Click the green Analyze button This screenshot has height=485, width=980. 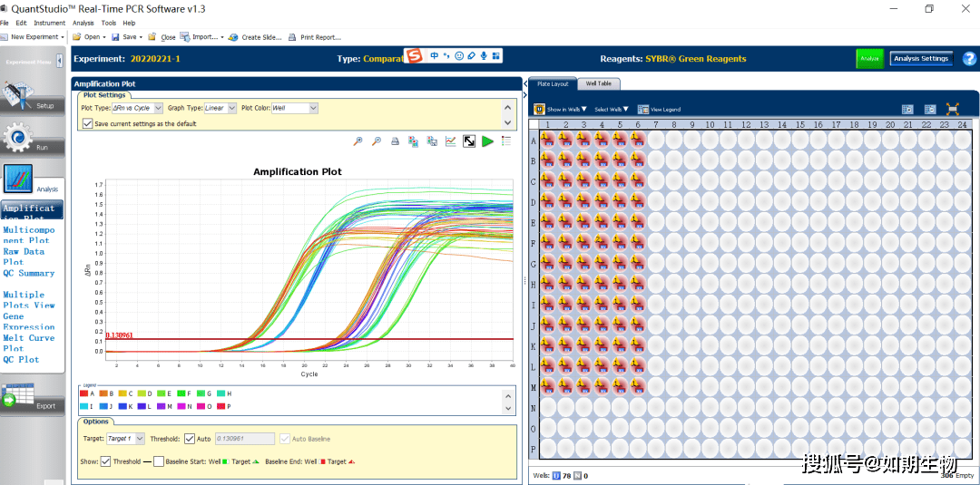coord(869,59)
